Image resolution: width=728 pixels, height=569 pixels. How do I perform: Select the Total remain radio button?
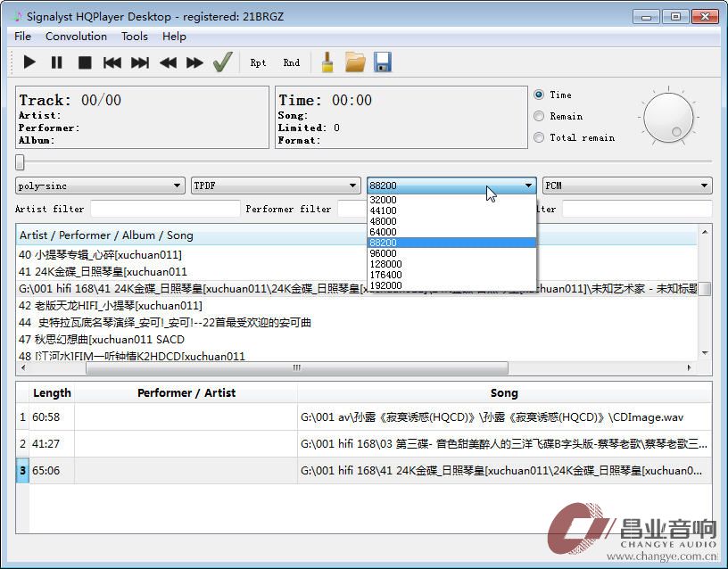point(539,137)
